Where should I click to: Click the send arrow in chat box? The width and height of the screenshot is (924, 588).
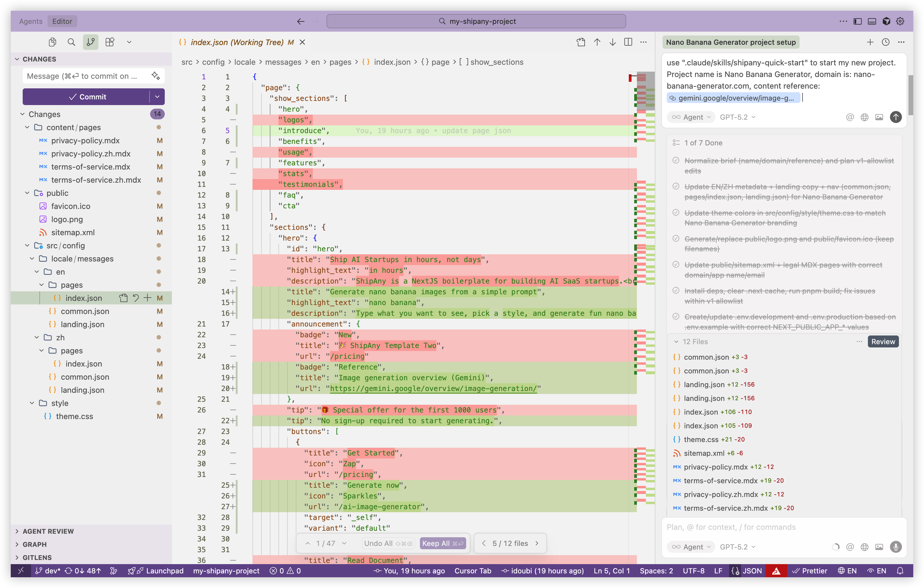coord(896,117)
